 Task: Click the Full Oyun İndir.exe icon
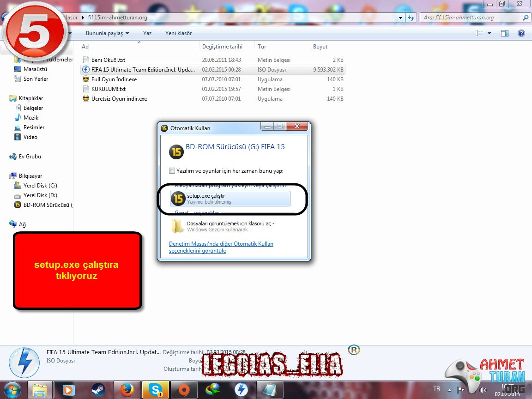[86, 79]
